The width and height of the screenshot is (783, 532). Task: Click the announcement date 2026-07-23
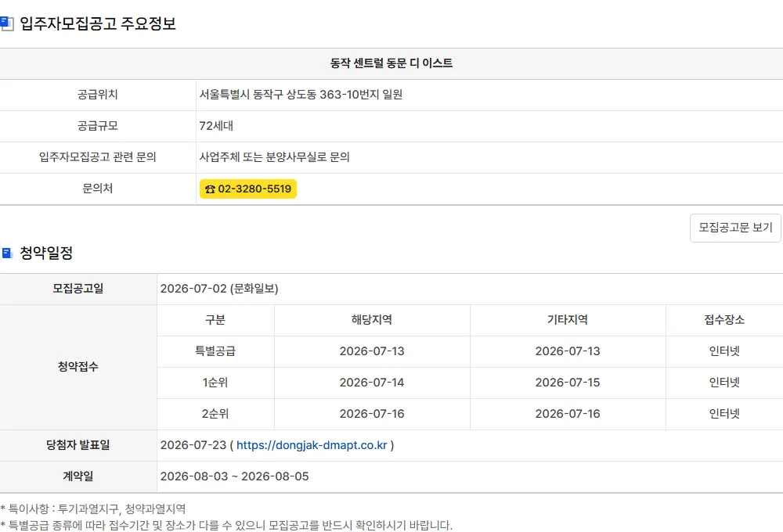click(x=193, y=445)
